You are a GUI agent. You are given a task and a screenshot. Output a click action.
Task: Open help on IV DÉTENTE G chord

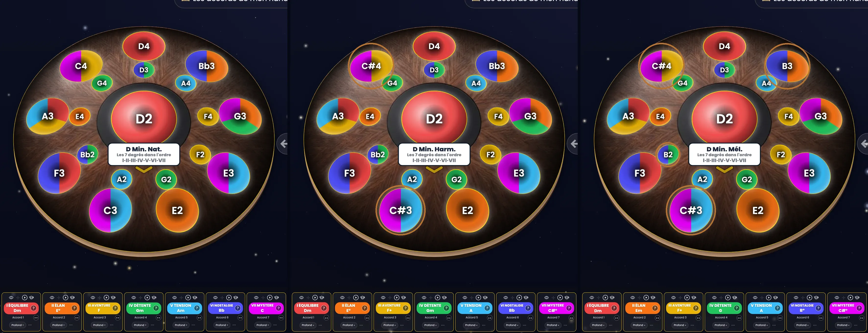click(737, 308)
